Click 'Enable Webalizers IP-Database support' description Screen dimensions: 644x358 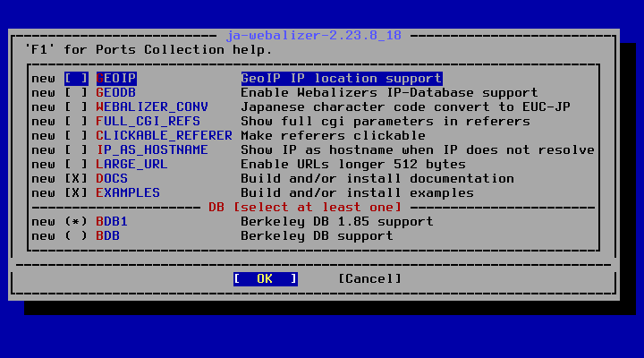tap(390, 92)
